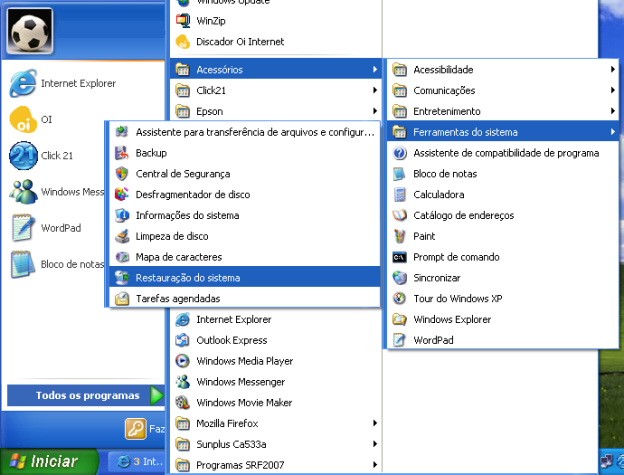The height and width of the screenshot is (475, 624).
Task: Click Windows Messenger icon in programs list
Action: pos(183,382)
